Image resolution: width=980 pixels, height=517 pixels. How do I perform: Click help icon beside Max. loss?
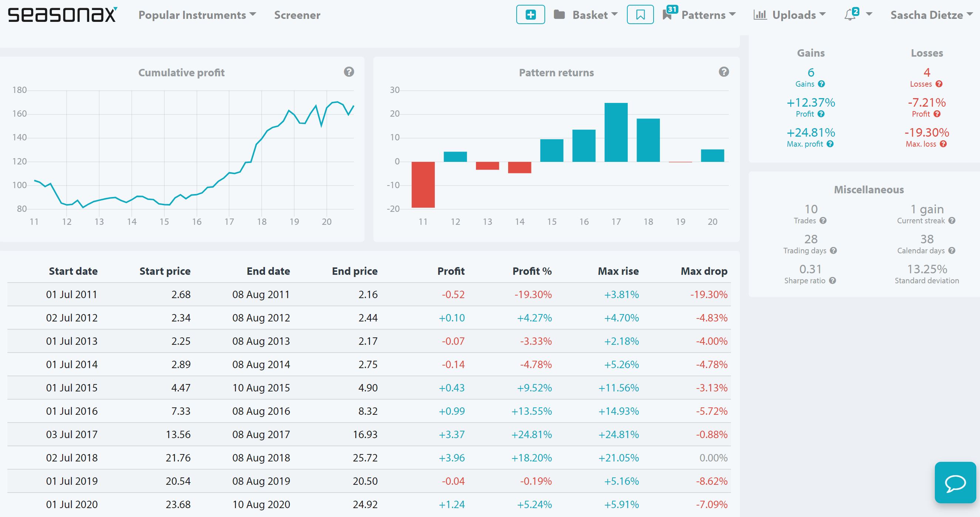point(943,144)
